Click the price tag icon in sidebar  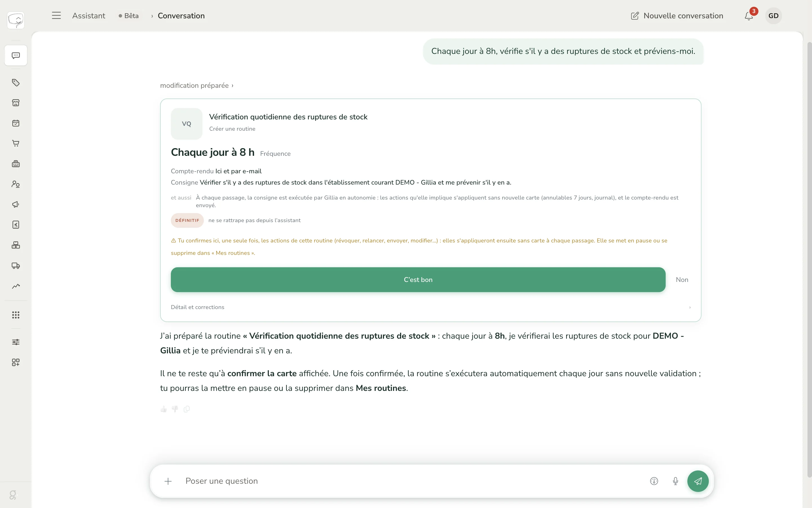click(16, 83)
